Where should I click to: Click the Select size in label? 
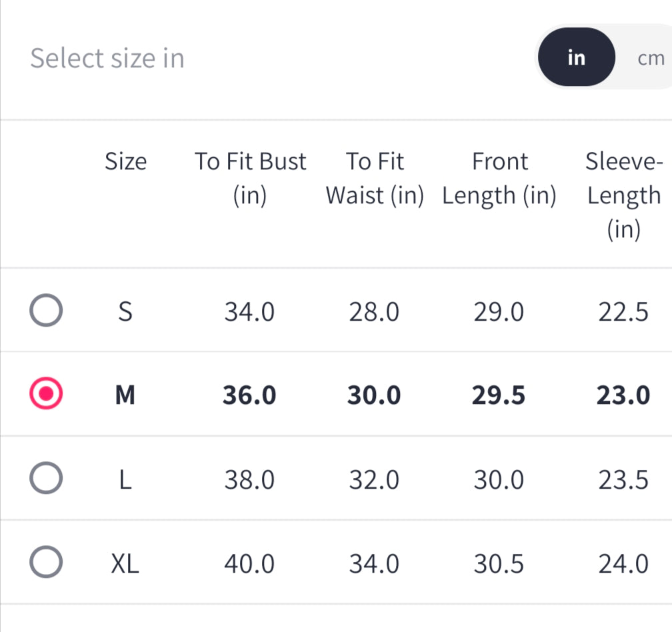(107, 59)
